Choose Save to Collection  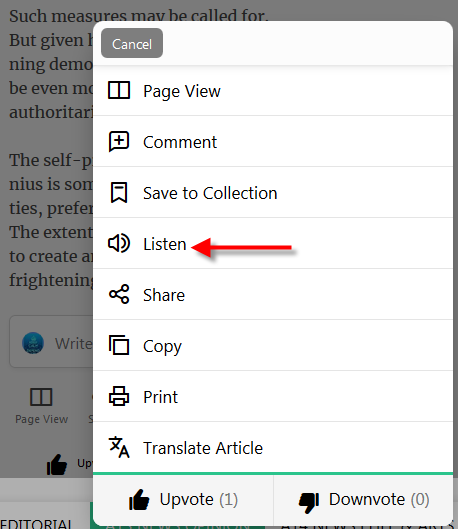point(273,193)
